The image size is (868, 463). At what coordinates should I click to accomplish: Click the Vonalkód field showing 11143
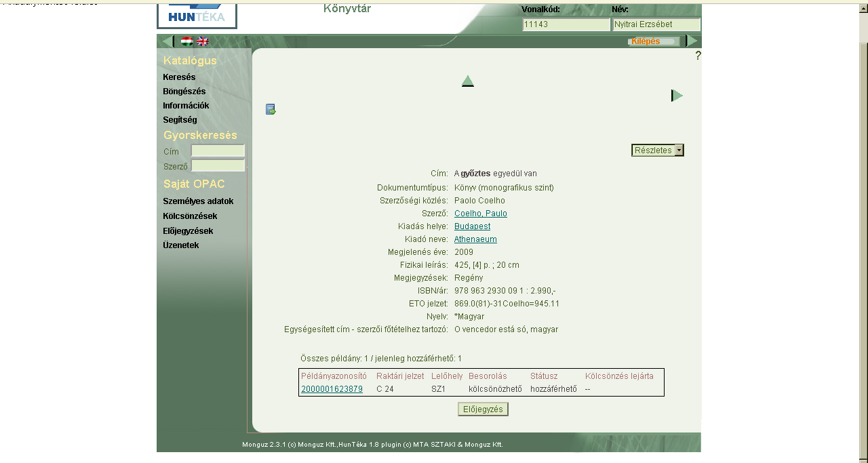pyautogui.click(x=566, y=24)
